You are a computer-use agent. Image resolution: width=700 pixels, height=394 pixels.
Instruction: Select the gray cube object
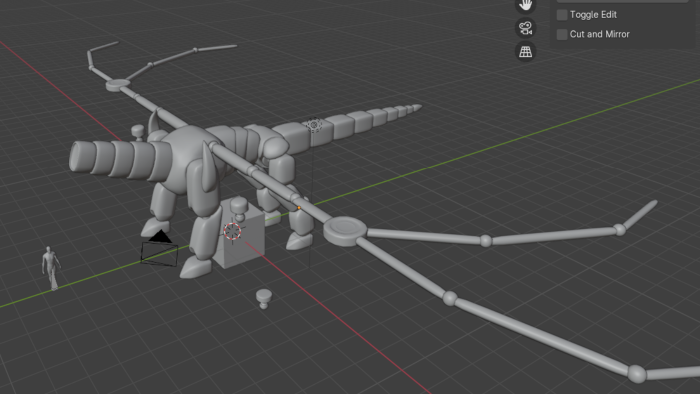click(x=243, y=243)
